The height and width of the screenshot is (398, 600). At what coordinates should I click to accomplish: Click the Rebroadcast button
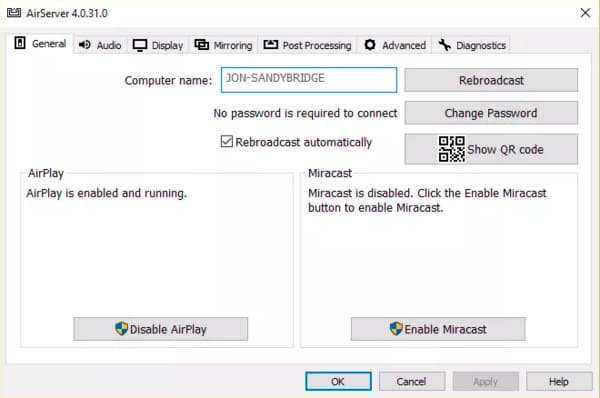tap(491, 80)
